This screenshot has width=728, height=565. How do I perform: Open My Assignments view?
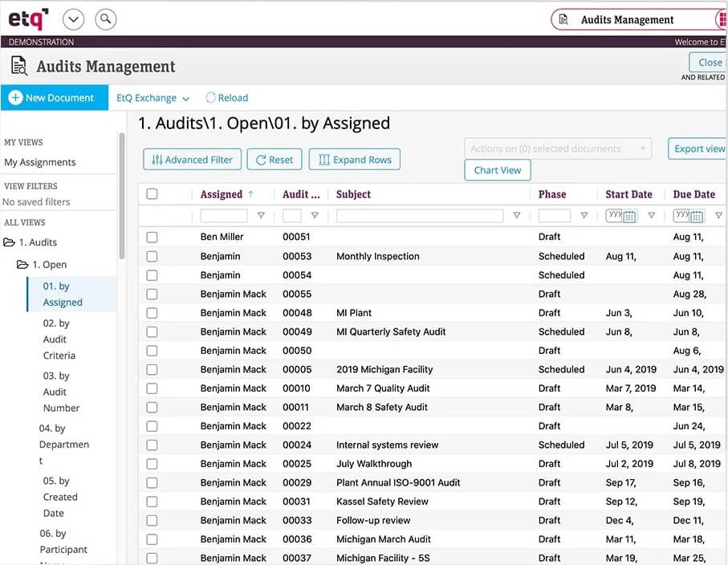[x=40, y=162]
